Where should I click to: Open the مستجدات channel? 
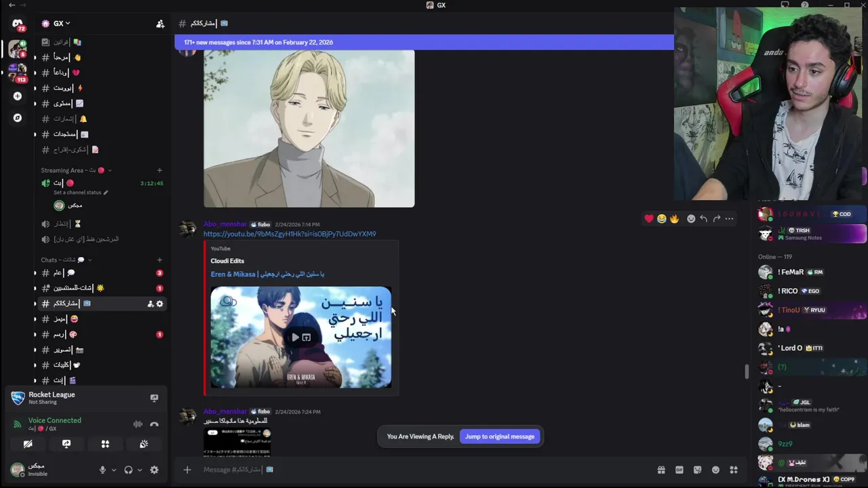(102, 134)
